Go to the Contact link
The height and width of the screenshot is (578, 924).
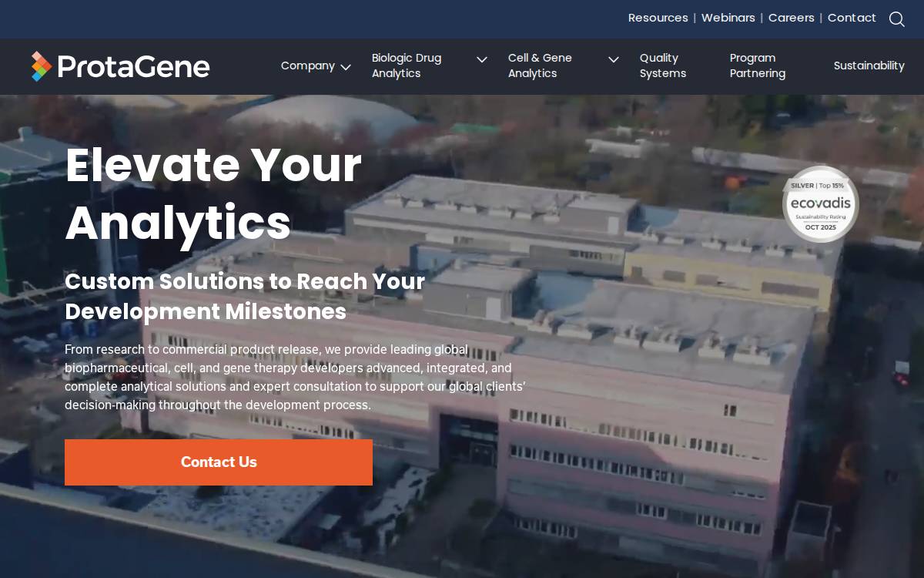[852, 18]
